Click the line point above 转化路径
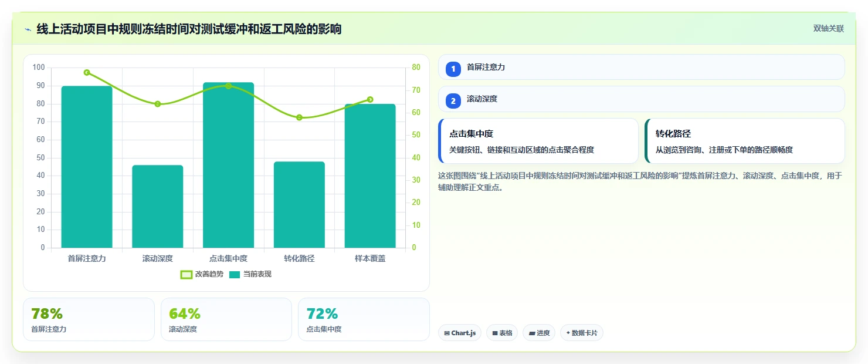The image size is (868, 364). pyautogui.click(x=299, y=117)
